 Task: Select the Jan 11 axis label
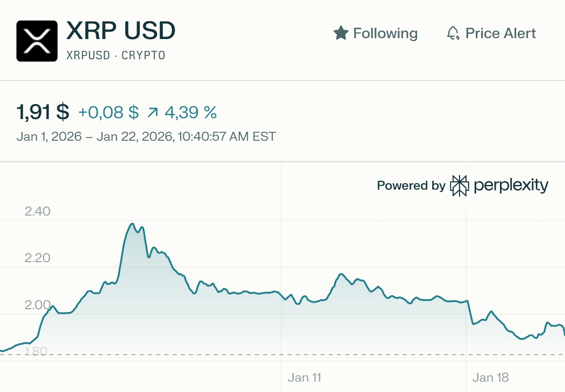click(305, 377)
